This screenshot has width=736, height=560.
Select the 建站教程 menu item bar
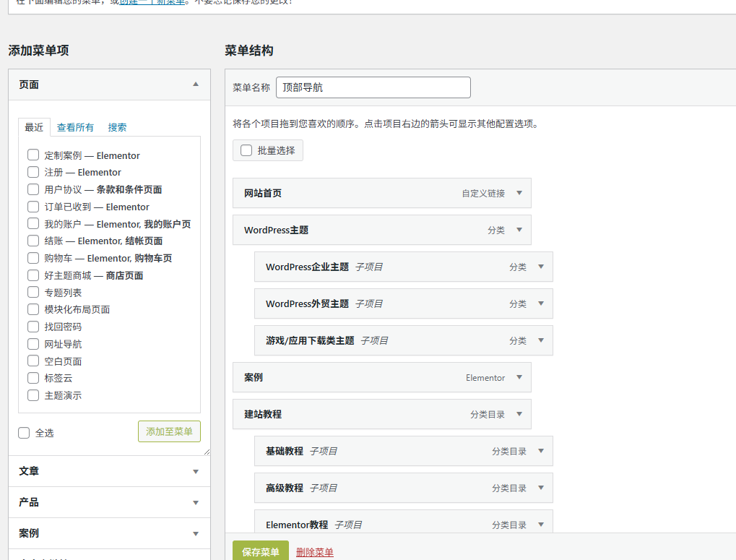(x=382, y=414)
